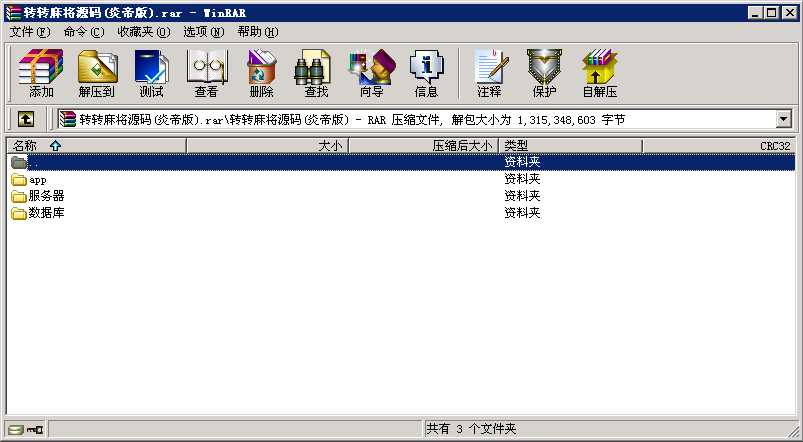
Task: Click 资料夹 type cell of 服务器 row
Action: pyautogui.click(x=522, y=196)
